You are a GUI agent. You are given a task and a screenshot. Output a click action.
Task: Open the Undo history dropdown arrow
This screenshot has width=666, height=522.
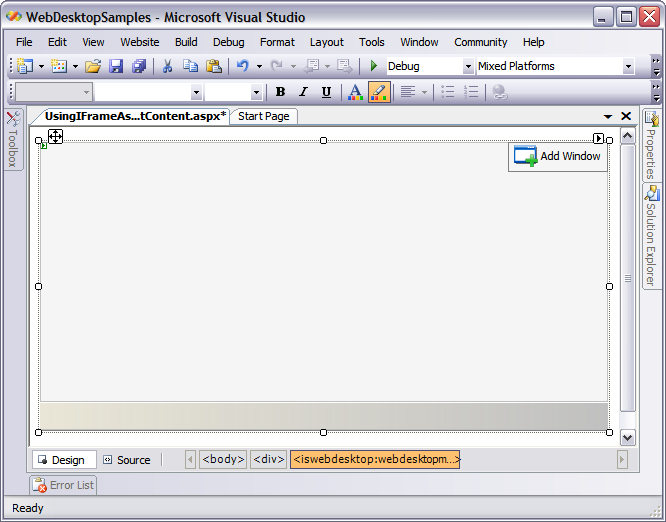(259, 66)
